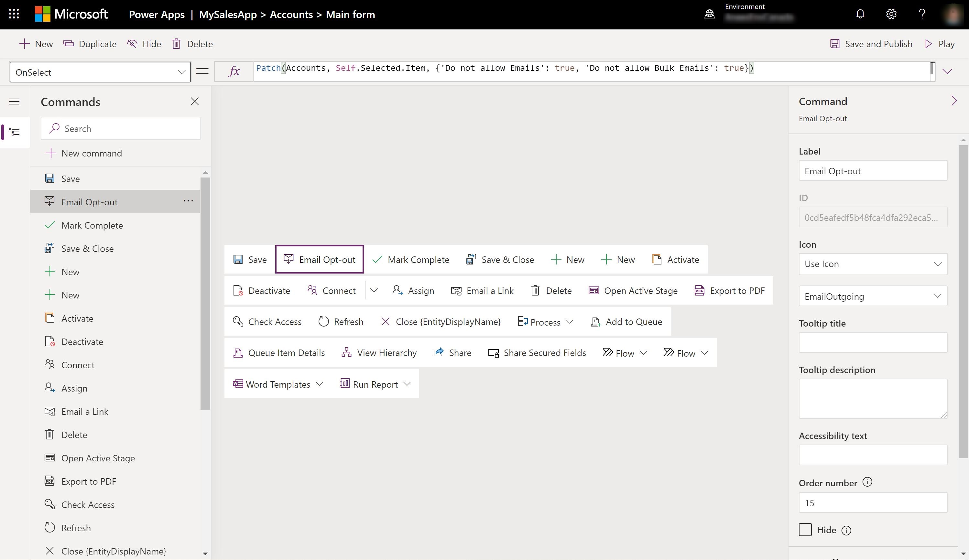
Task: Open settings gear in header
Action: coord(891,14)
